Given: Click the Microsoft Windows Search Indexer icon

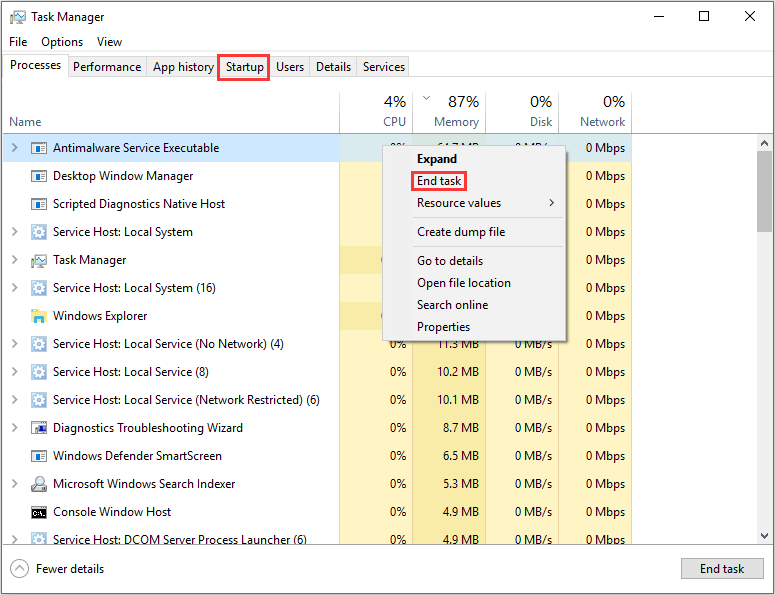Looking at the screenshot, I should tap(39, 483).
